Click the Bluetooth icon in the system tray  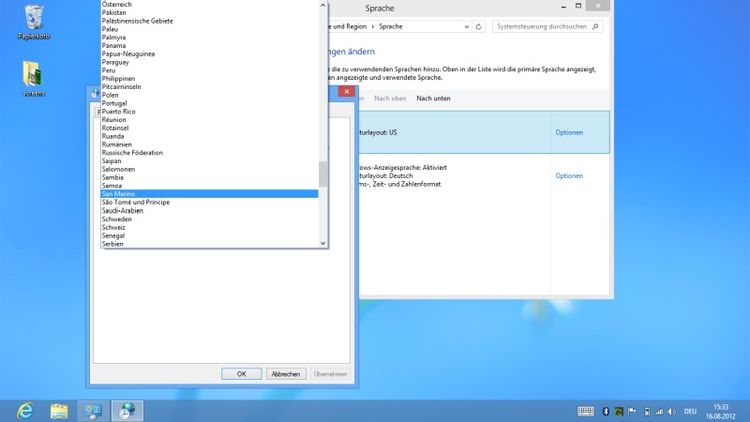[x=605, y=411]
